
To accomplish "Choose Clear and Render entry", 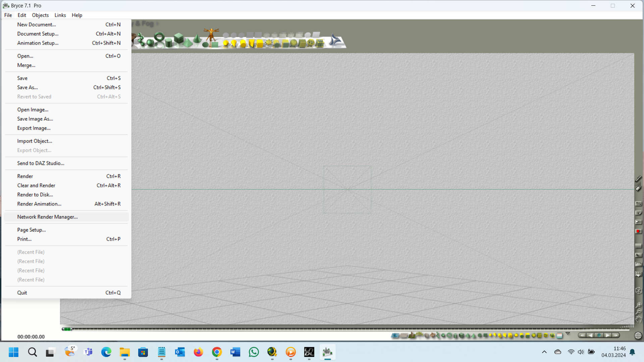I will coord(66,185).
